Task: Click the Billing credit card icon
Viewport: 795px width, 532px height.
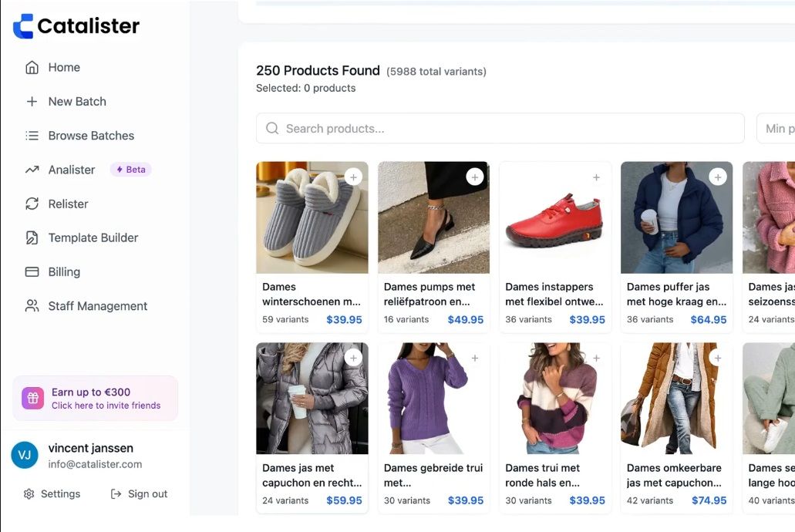Action: pyautogui.click(x=32, y=272)
